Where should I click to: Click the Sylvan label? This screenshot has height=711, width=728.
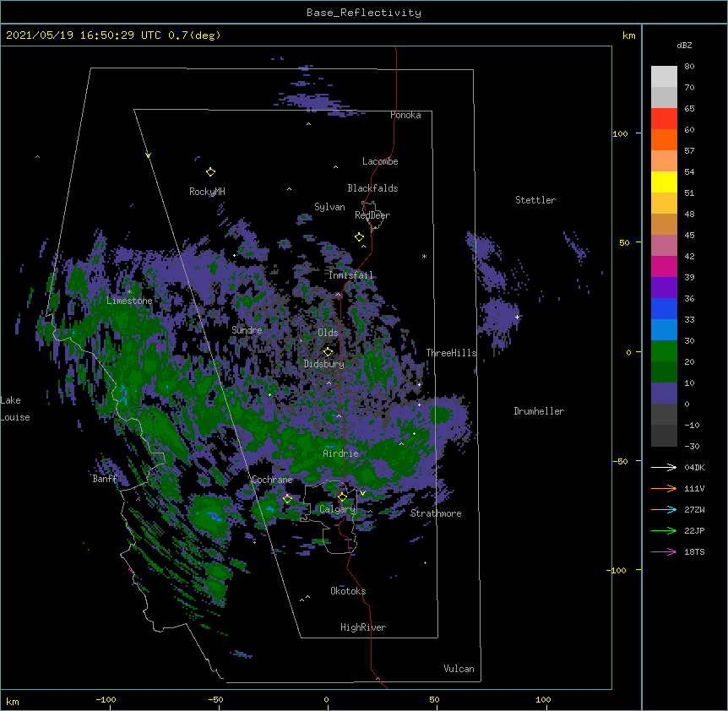(329, 207)
